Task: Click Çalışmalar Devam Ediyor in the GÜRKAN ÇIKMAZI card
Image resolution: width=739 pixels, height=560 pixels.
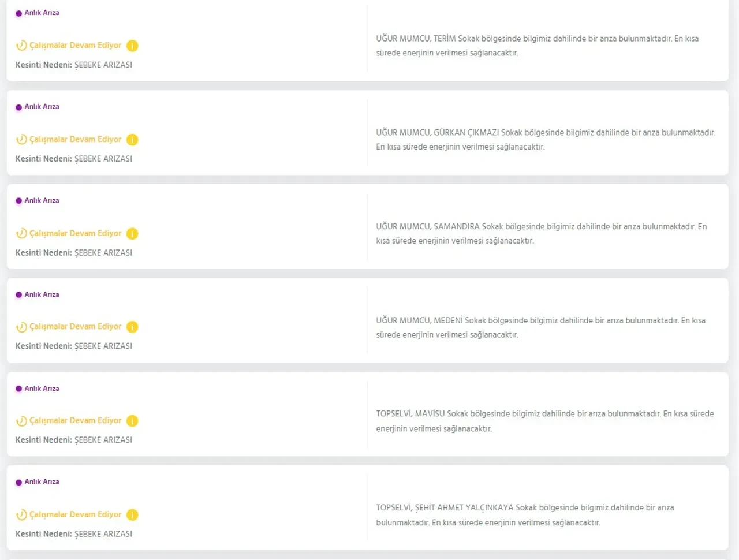Action: (76, 140)
